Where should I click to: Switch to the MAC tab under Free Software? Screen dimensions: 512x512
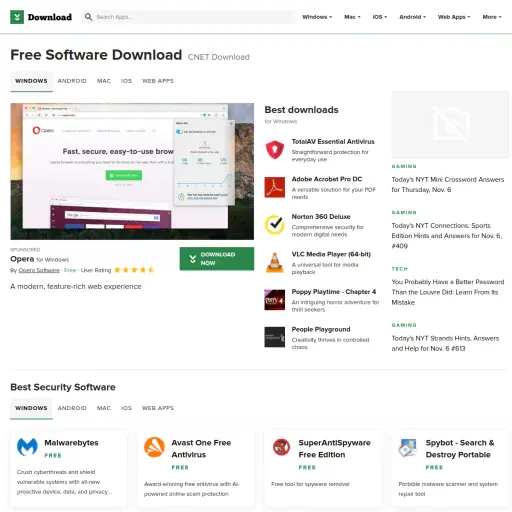tap(104, 81)
